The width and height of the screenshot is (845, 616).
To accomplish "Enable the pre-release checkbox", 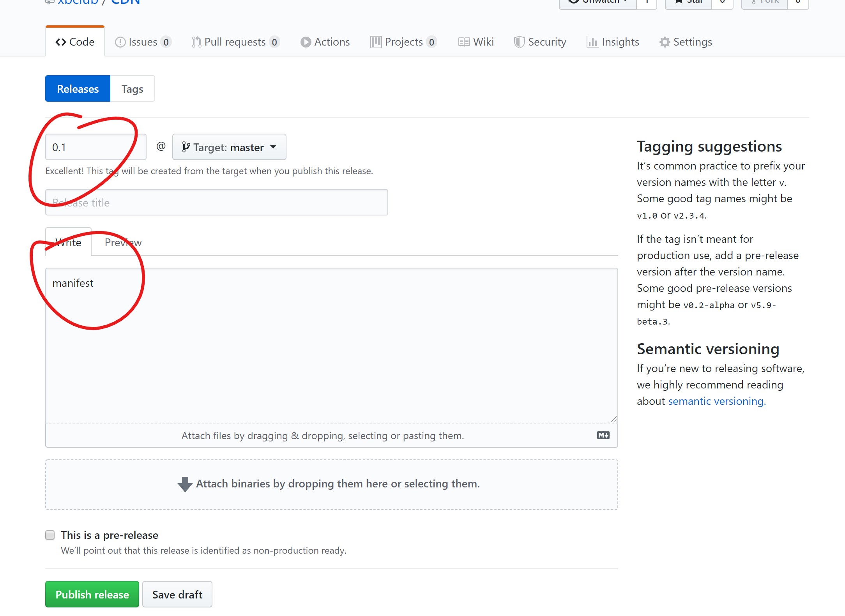I will click(50, 535).
